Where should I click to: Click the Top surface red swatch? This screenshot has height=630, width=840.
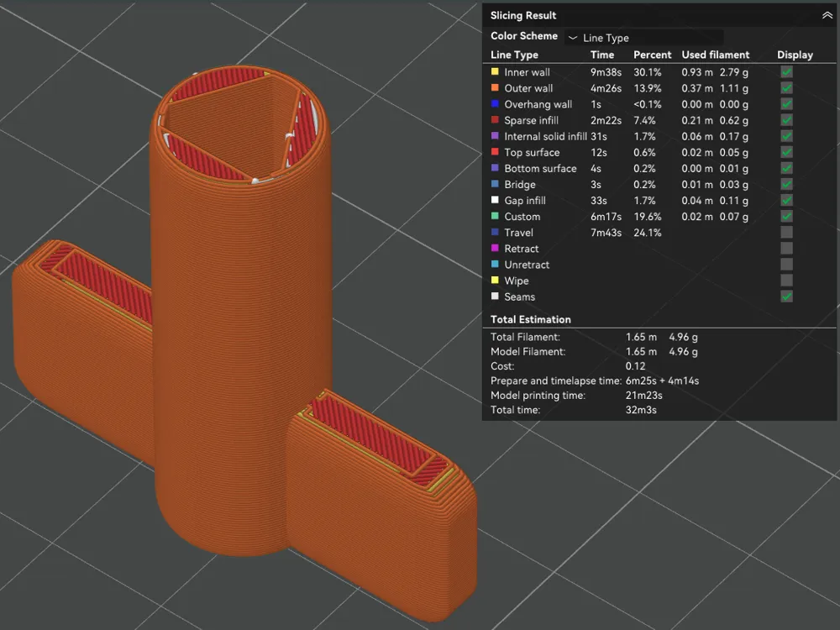click(x=495, y=151)
